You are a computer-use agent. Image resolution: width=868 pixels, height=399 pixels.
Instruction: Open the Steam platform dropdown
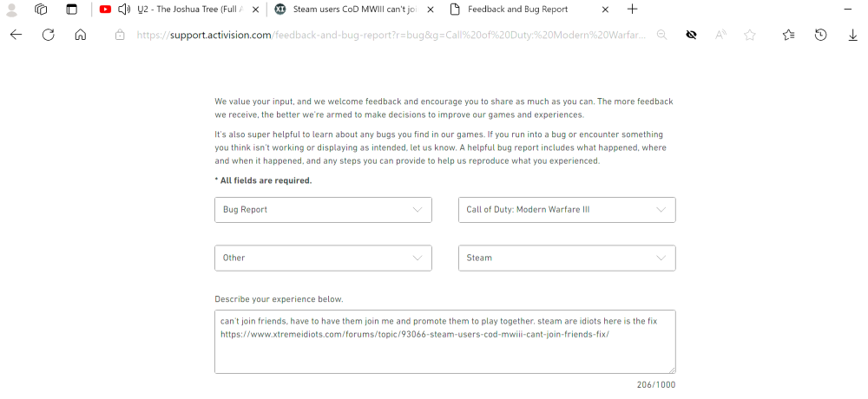pos(566,258)
